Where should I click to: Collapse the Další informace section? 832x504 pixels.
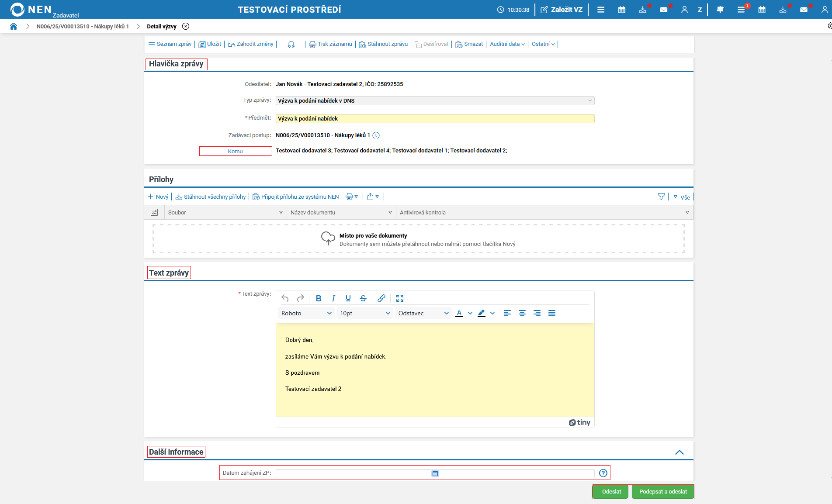pos(679,452)
